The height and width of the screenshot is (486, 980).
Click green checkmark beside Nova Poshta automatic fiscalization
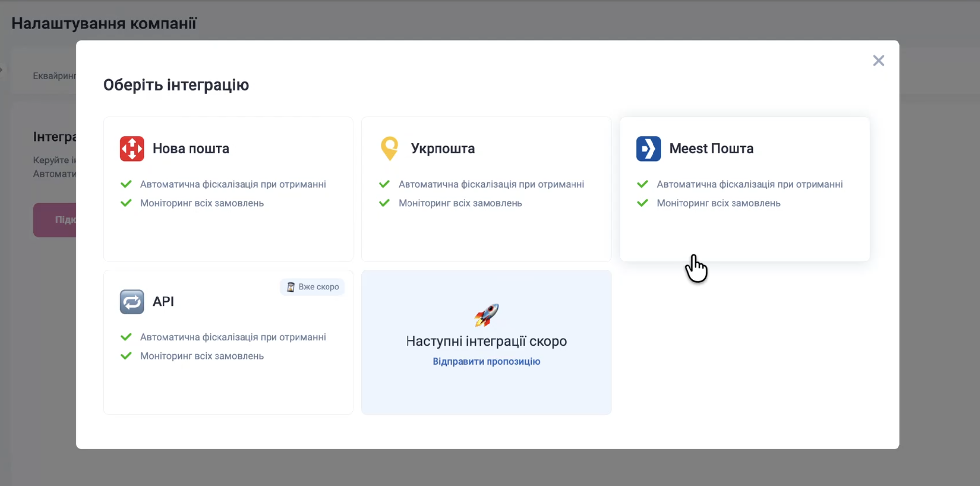tap(126, 184)
